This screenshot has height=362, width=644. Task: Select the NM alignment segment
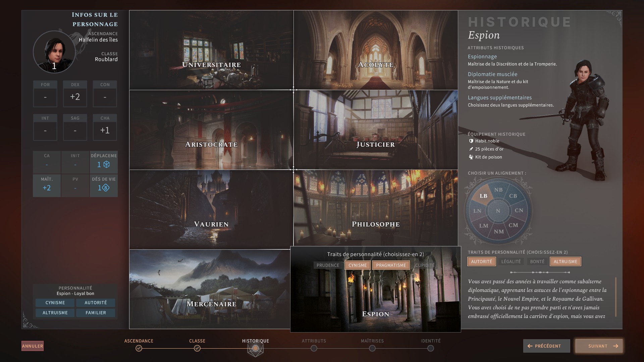498,232
